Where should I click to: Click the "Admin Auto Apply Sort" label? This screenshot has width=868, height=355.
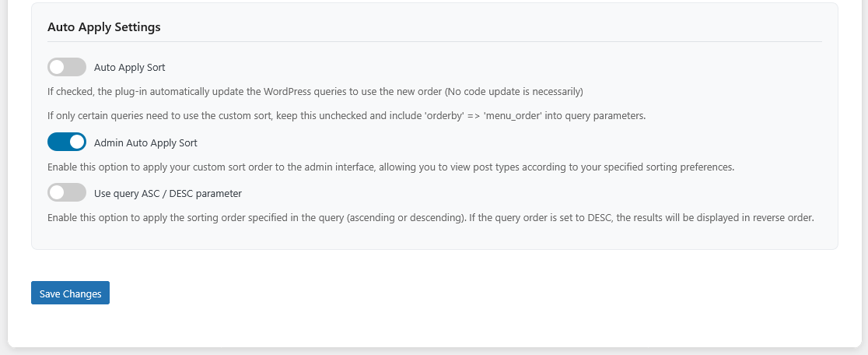pyautogui.click(x=145, y=143)
